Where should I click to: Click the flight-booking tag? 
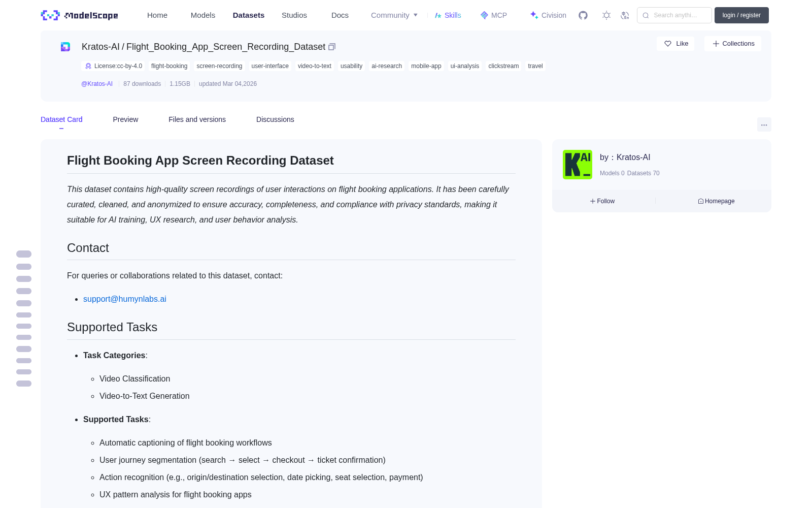coord(169,66)
